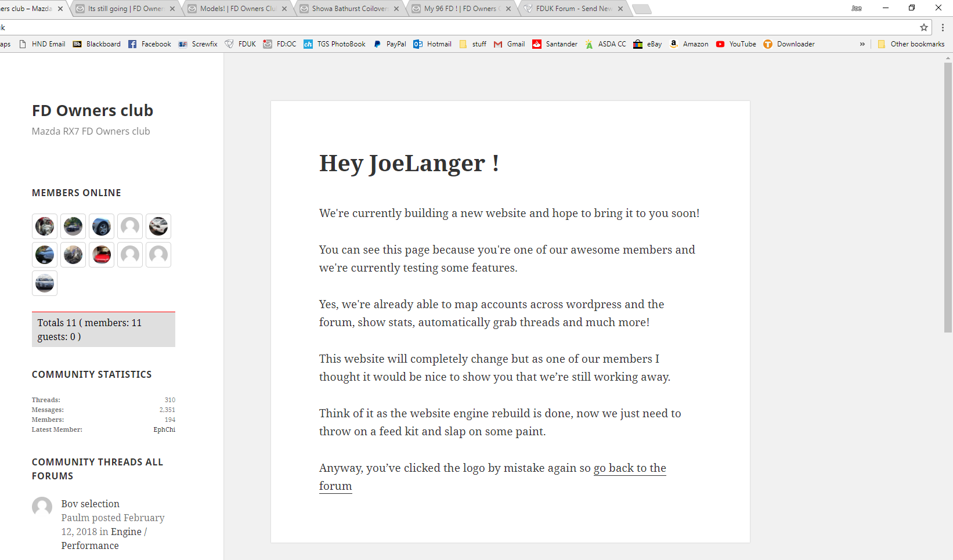Open the Other bookmarks folder
The width and height of the screenshot is (953, 560).
[911, 44]
